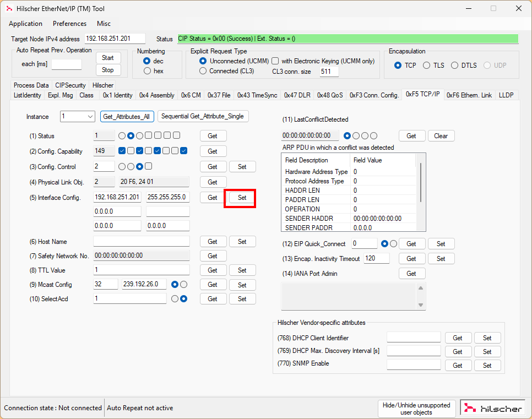The image size is (532, 419).
Task: Switch to the ListIdentity tab
Action: point(27,95)
